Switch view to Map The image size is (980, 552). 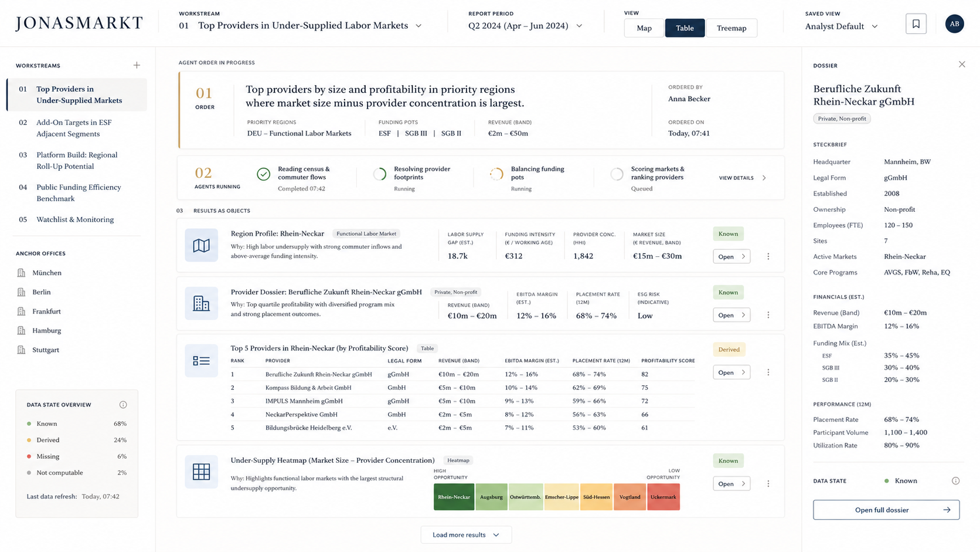(x=644, y=28)
